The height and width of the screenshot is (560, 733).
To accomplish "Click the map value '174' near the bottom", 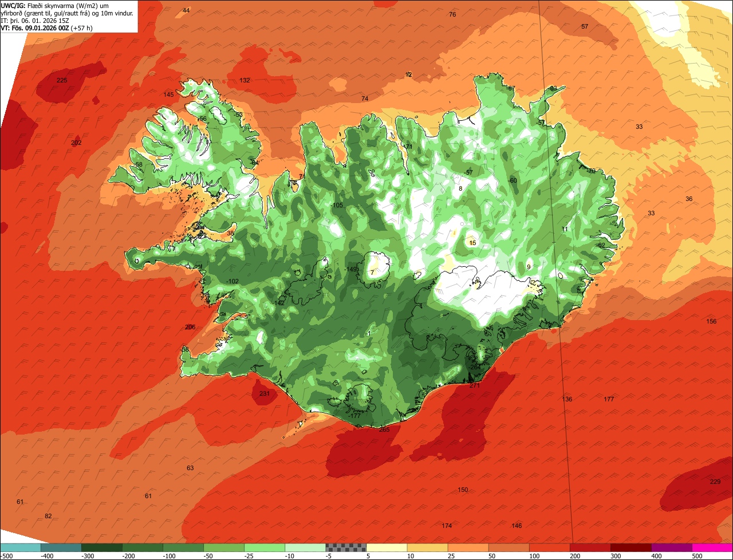I will coord(447,526).
